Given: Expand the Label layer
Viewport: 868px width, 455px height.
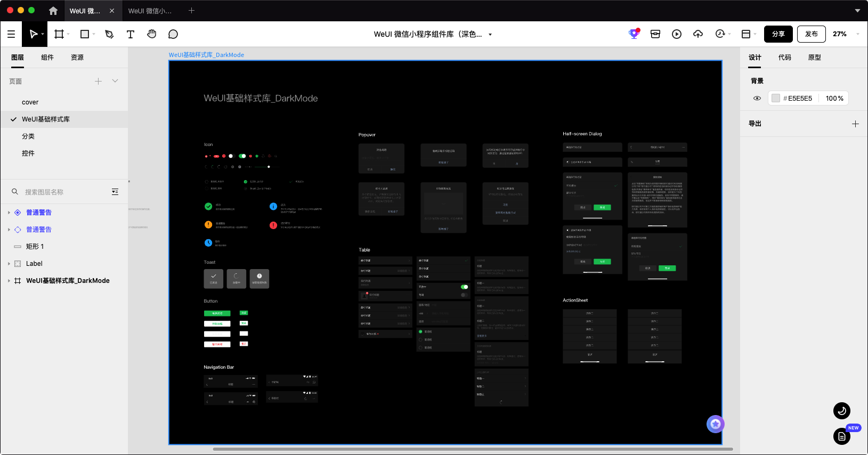Looking at the screenshot, I should (9, 264).
